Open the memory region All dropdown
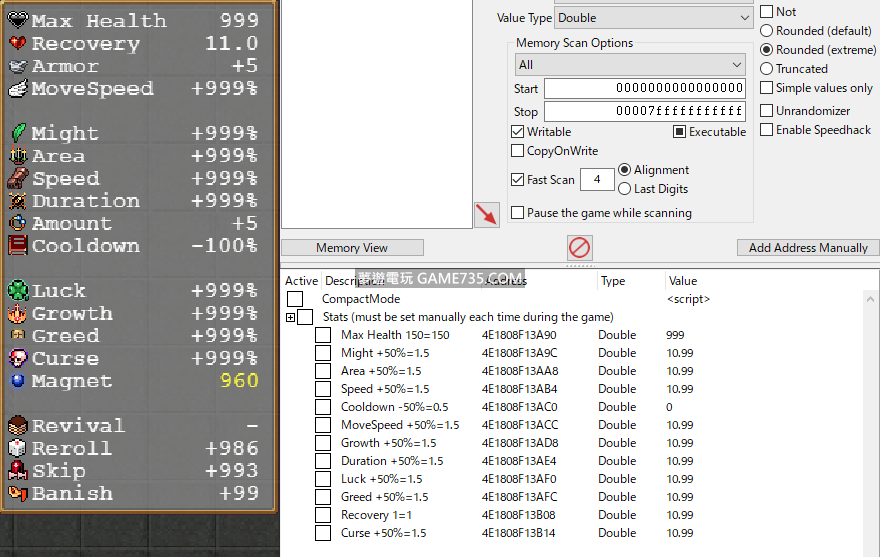The image size is (880, 557). (x=630, y=65)
